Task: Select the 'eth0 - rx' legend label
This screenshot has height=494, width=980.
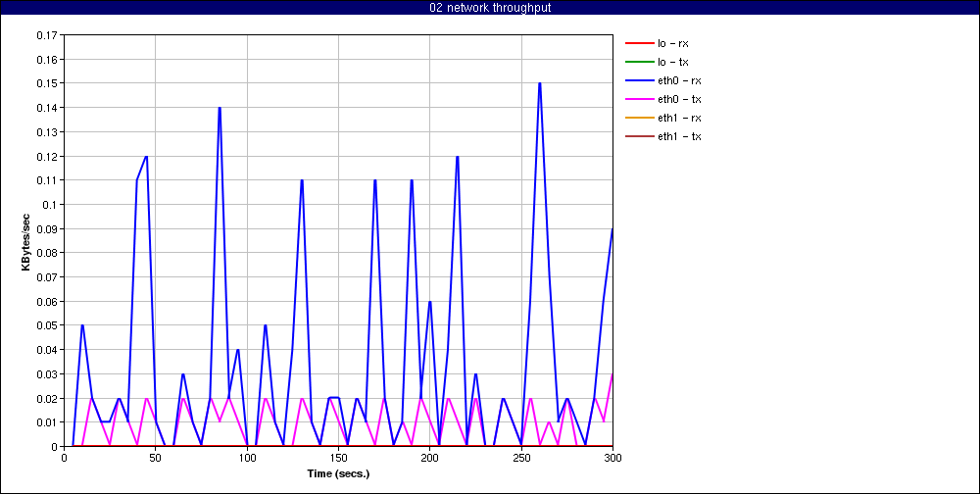Action: 679,80
